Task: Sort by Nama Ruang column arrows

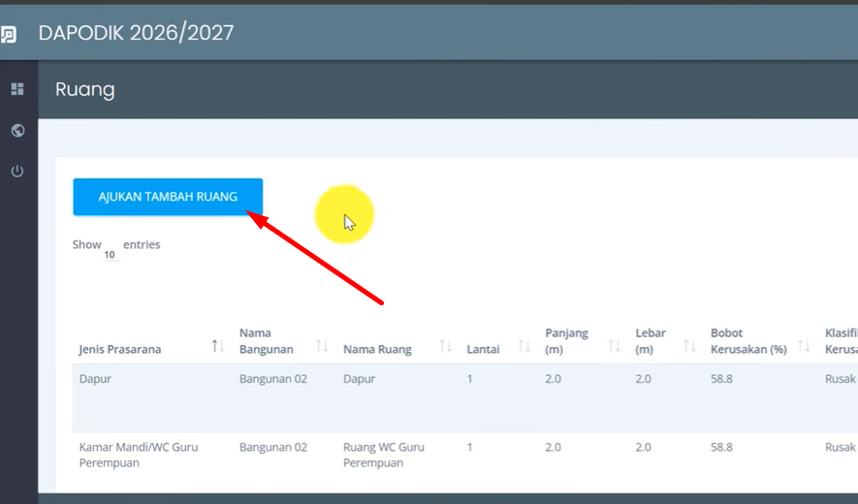Action: (x=445, y=346)
